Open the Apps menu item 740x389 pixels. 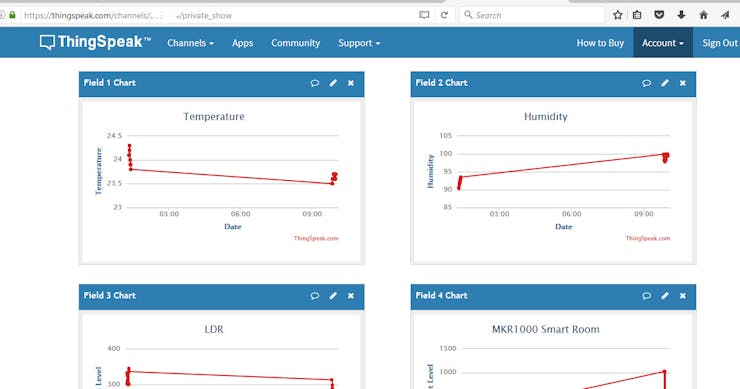[x=243, y=43]
